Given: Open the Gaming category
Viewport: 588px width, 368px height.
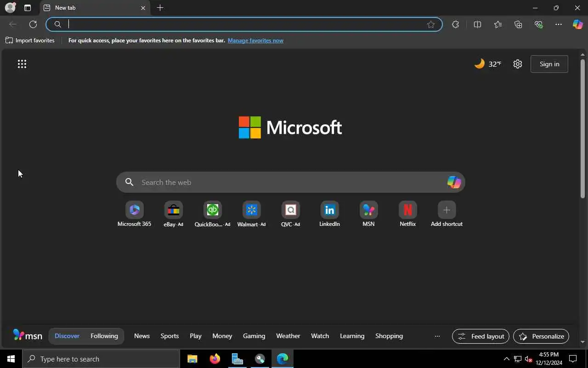Looking at the screenshot, I should pyautogui.click(x=254, y=336).
